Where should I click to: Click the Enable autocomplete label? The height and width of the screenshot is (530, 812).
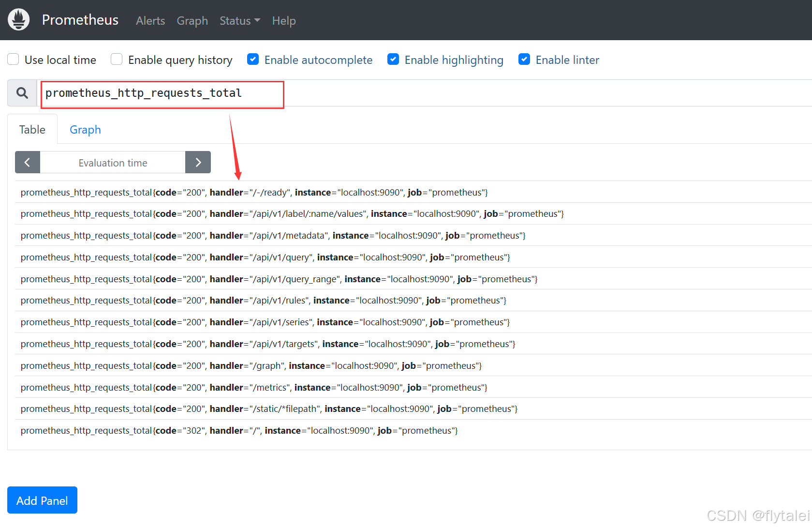pyautogui.click(x=319, y=60)
